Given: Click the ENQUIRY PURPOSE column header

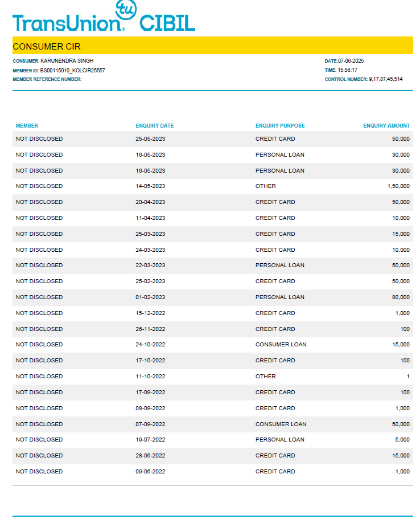Looking at the screenshot, I should pos(280,126).
